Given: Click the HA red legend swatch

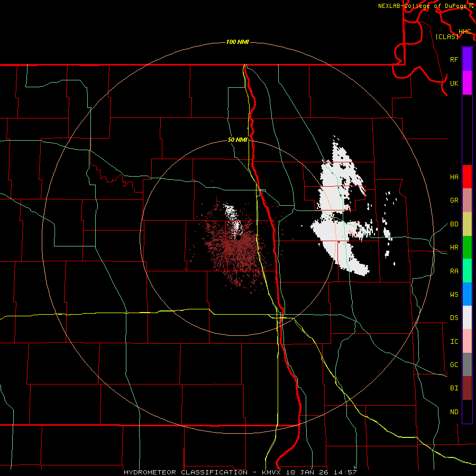Looking at the screenshot, I should (467, 177).
